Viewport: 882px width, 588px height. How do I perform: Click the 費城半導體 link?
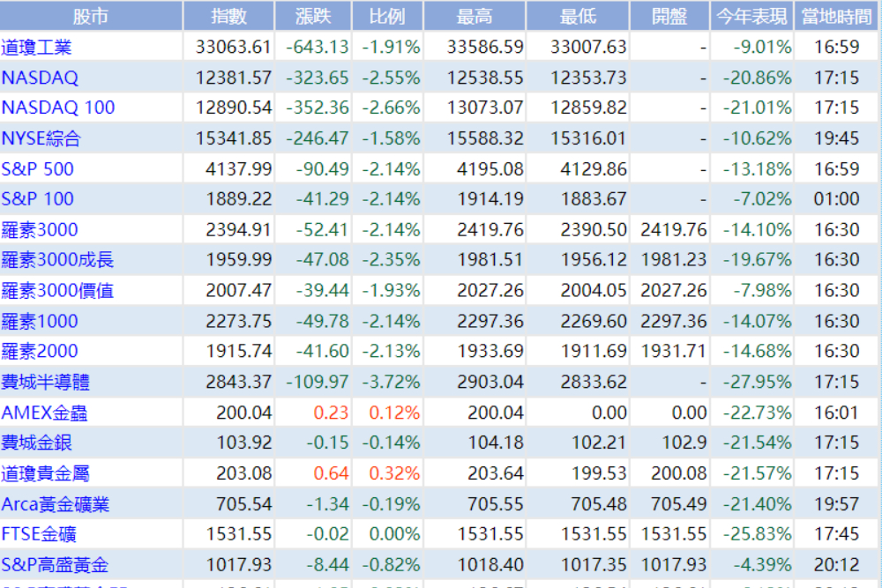(x=46, y=383)
